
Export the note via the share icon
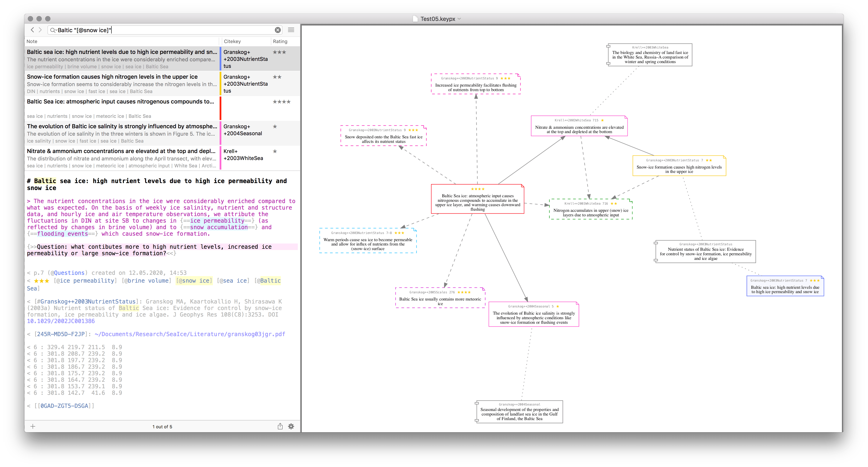tap(280, 426)
